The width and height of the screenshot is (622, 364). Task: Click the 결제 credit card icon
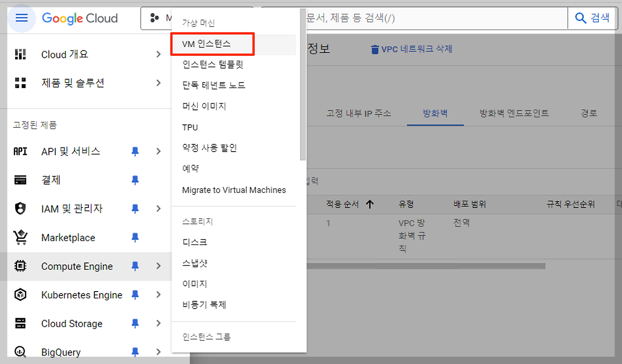coord(20,180)
